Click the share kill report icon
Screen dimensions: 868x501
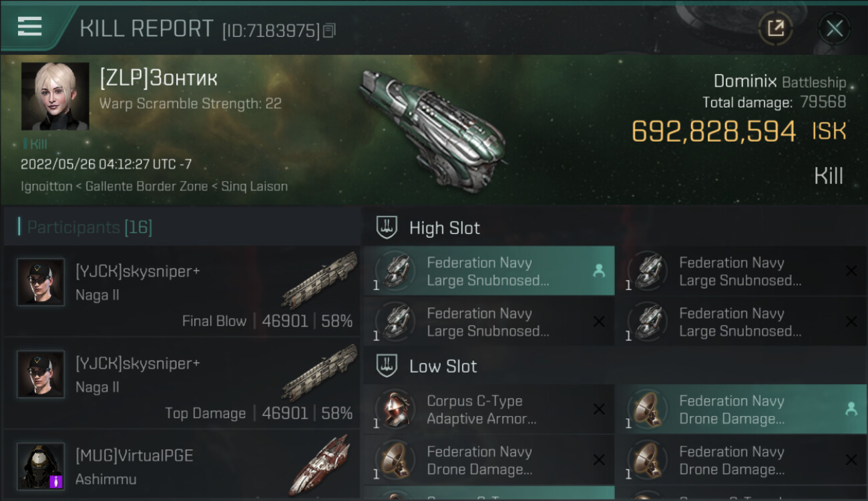775,28
